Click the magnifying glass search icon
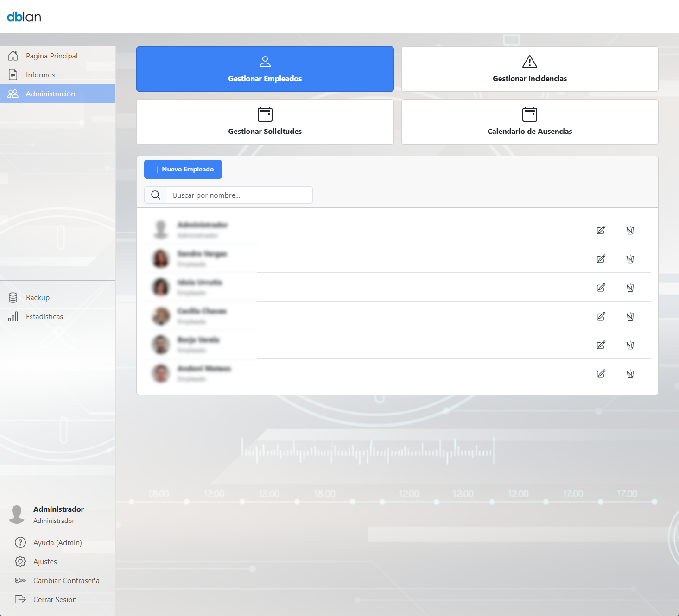This screenshot has height=616, width=679. tap(156, 195)
